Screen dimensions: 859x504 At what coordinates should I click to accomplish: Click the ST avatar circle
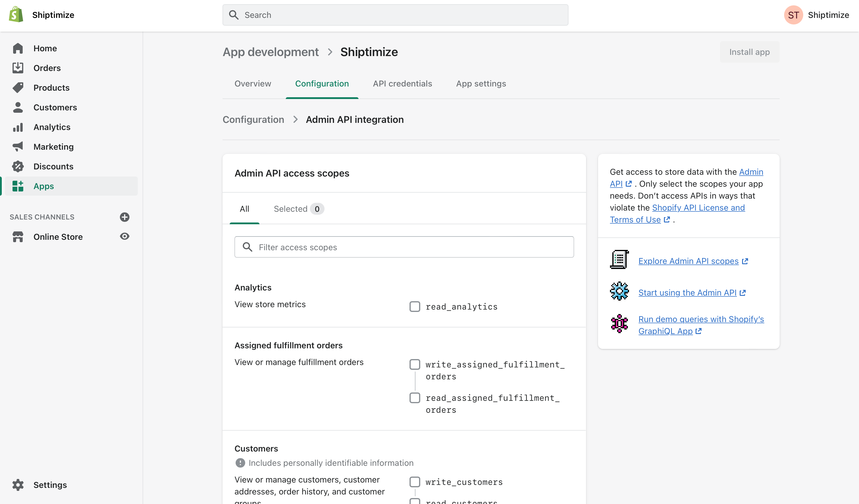[794, 15]
